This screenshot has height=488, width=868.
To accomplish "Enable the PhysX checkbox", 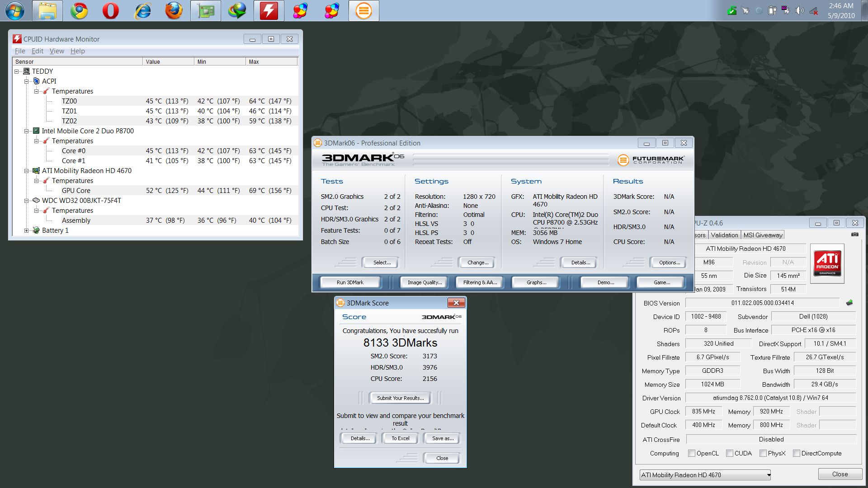I will (763, 453).
